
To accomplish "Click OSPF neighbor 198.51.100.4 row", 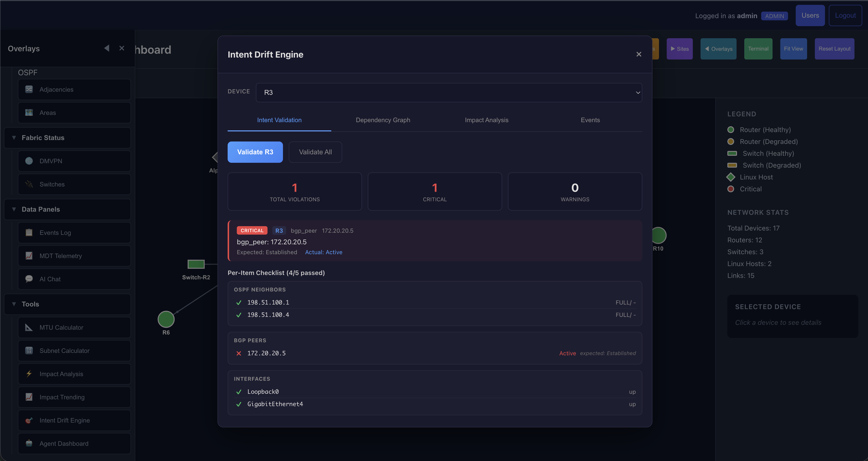I will click(x=435, y=315).
